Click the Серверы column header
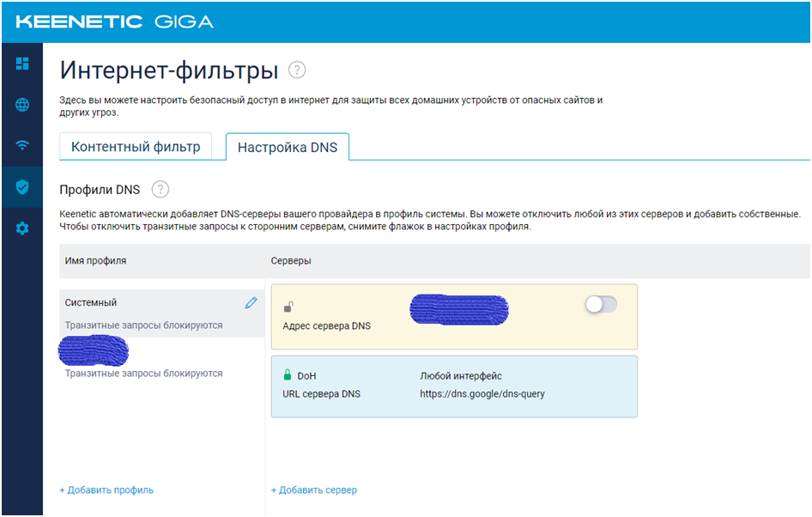The image size is (812, 517). (291, 260)
